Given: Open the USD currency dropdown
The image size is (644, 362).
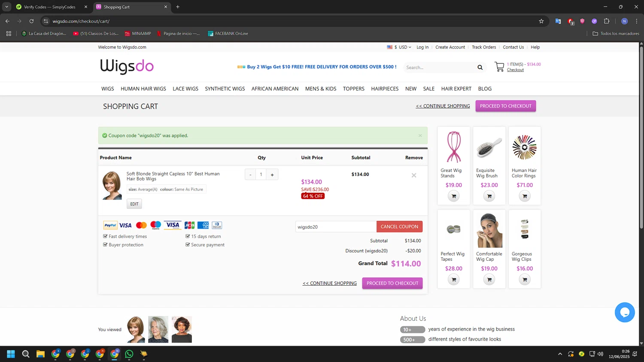Looking at the screenshot, I should [399, 47].
